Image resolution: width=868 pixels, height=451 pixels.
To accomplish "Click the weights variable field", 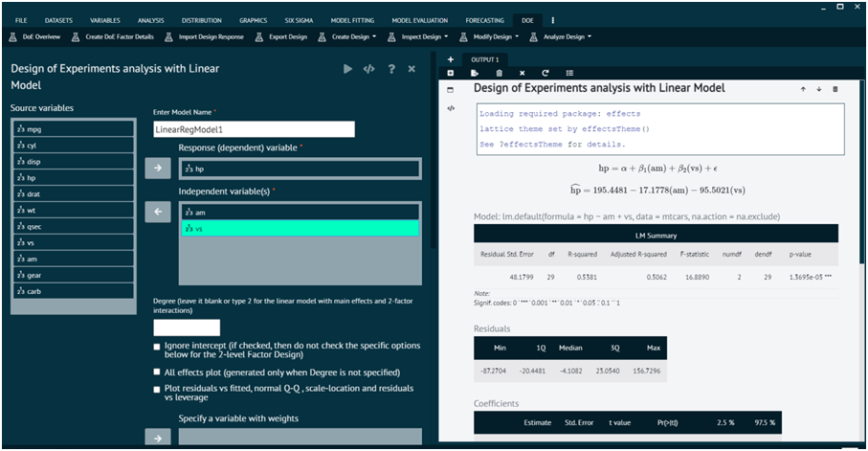I will [x=300, y=438].
